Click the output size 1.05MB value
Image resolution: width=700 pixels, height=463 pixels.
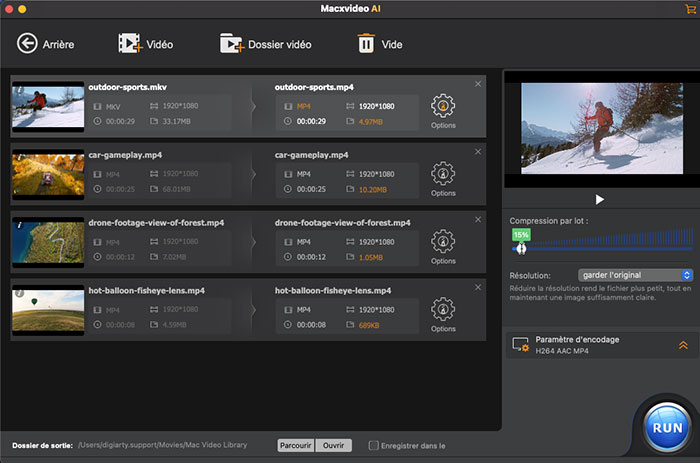pyautogui.click(x=371, y=258)
